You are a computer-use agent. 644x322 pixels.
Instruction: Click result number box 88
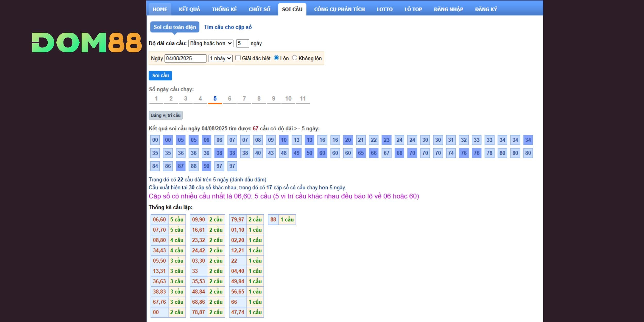coord(194,166)
